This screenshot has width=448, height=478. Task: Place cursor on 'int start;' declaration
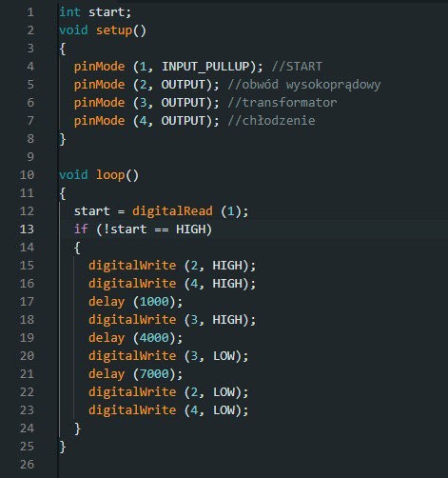click(95, 12)
